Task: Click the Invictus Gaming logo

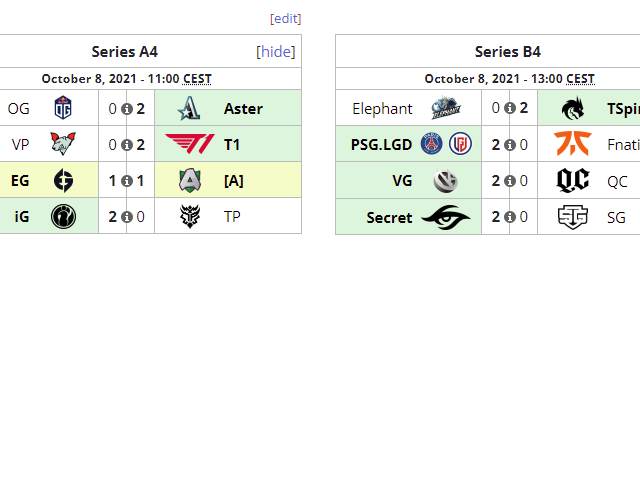Action: (x=62, y=216)
